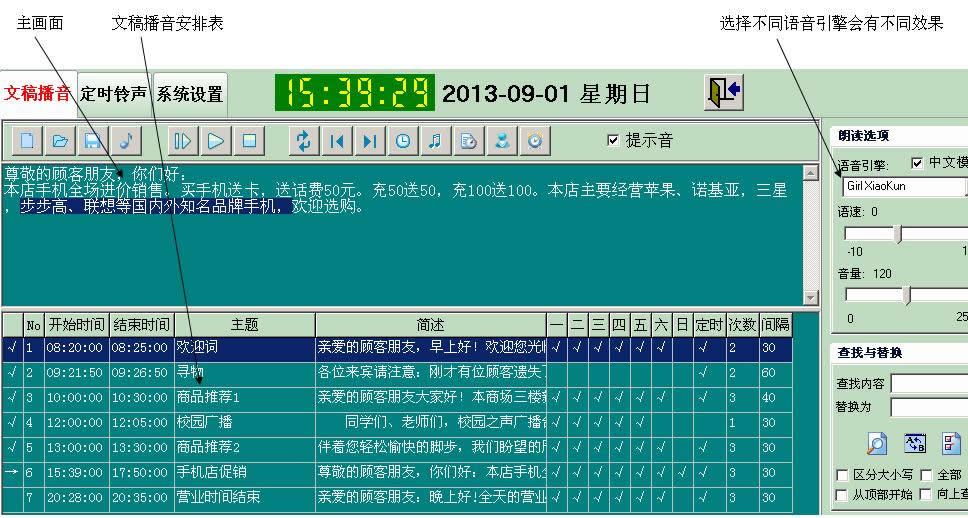
Task: Toggle the 提示音 checkbox
Action: [613, 141]
